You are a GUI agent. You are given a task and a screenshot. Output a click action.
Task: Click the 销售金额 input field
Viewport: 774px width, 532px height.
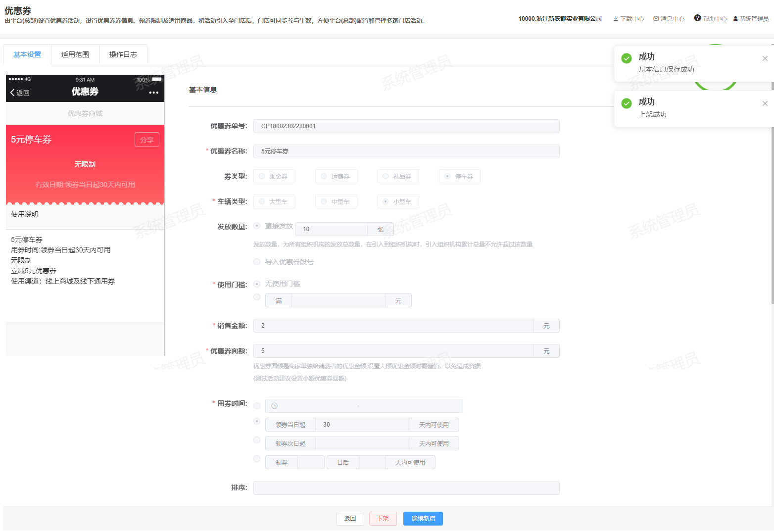[393, 326]
